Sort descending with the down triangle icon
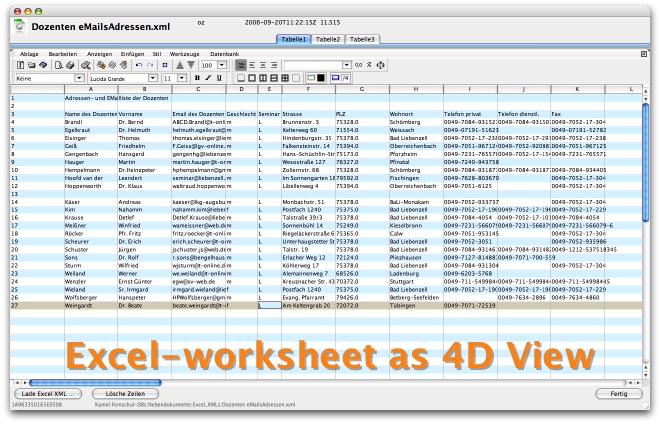Screen dimensions: 660x424 (x=191, y=65)
